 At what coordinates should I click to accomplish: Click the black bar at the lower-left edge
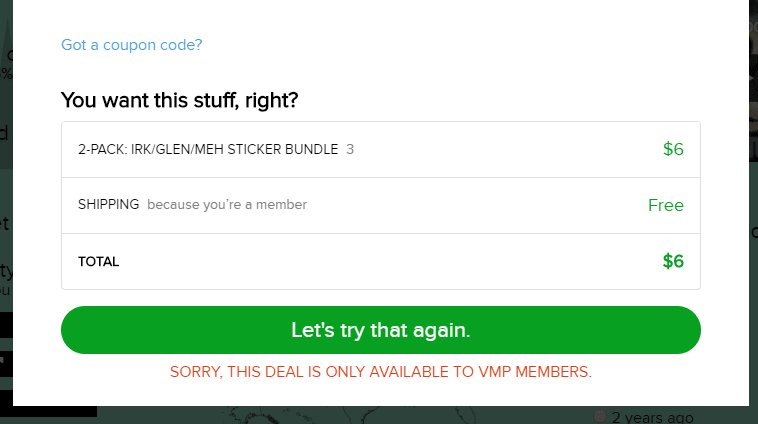48,408
